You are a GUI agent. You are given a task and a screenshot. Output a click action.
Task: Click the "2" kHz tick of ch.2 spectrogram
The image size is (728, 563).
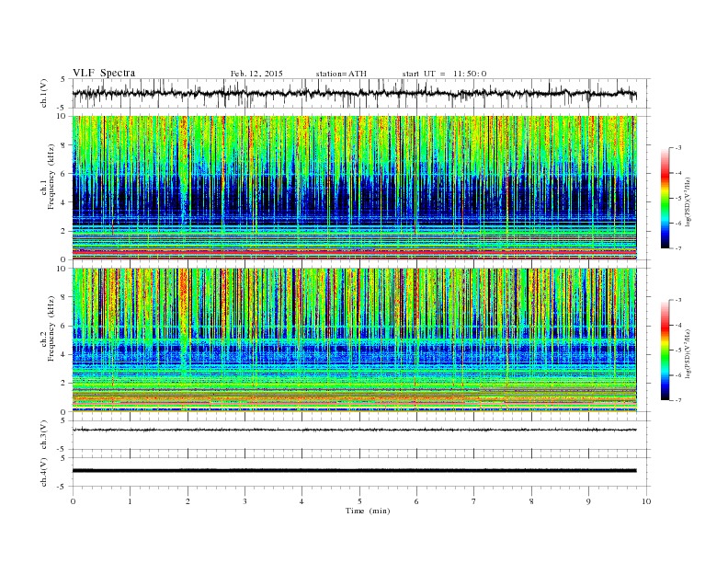tap(63, 384)
